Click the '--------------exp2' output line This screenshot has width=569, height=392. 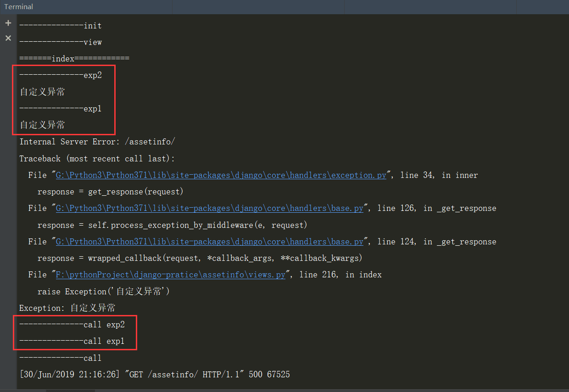(61, 76)
